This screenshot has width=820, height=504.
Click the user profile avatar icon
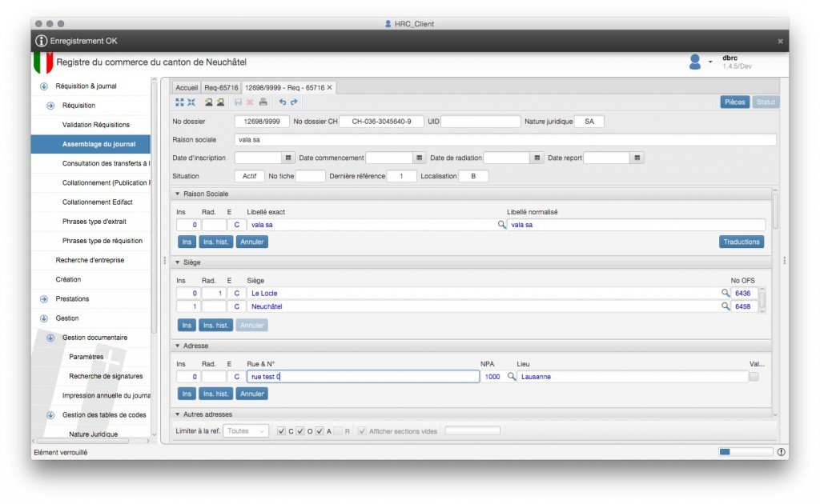tap(695, 62)
